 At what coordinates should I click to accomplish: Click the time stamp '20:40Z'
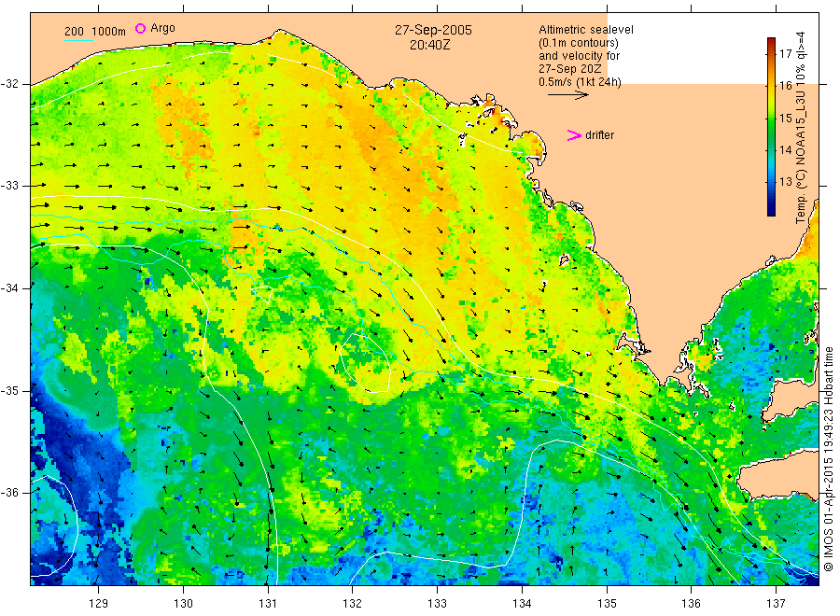[429, 45]
